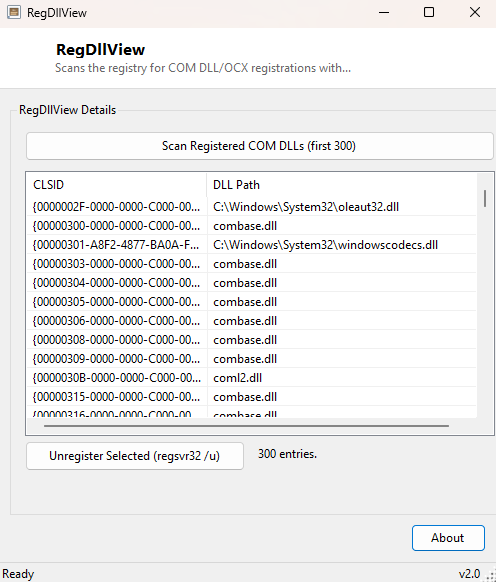Select the {00000300-0000-0000-C000 row

(252, 226)
